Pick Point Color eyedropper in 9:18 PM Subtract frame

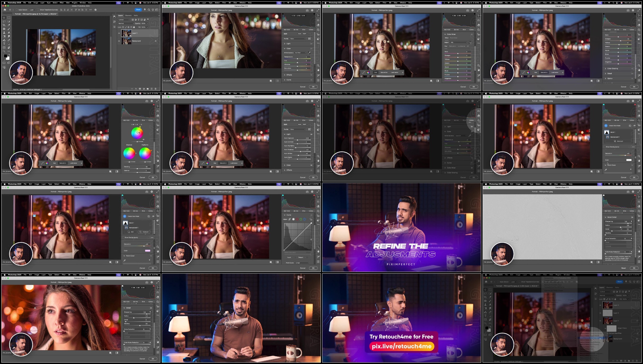125,260
